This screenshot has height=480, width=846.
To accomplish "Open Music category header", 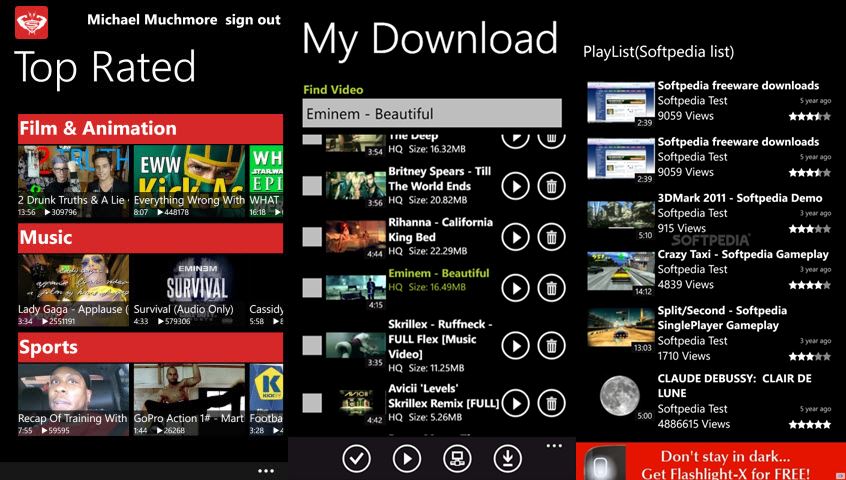I will [x=150, y=238].
